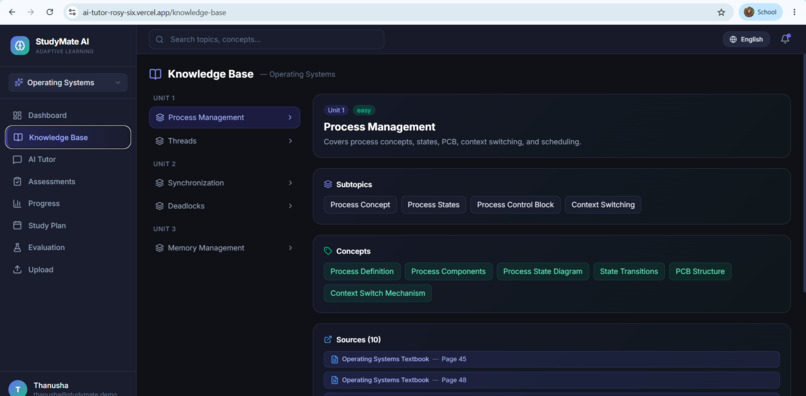Select the Process Concept subtopic chip
Viewport: 806px width, 396px height.
click(360, 205)
